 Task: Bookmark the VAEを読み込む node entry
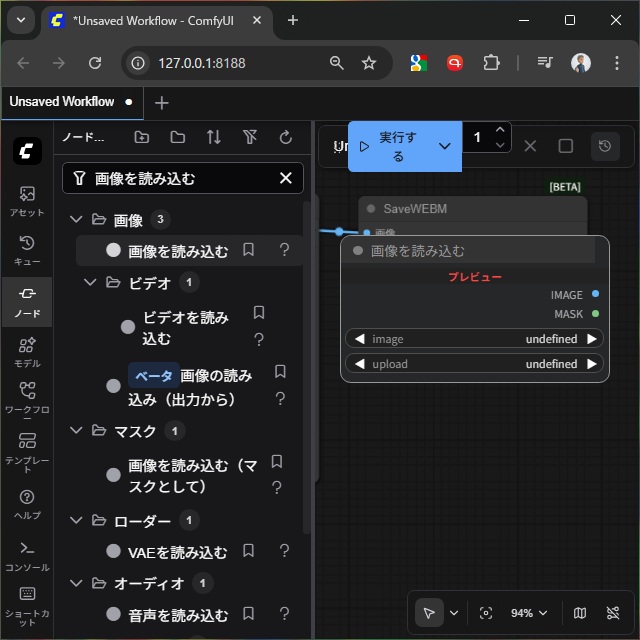249,551
